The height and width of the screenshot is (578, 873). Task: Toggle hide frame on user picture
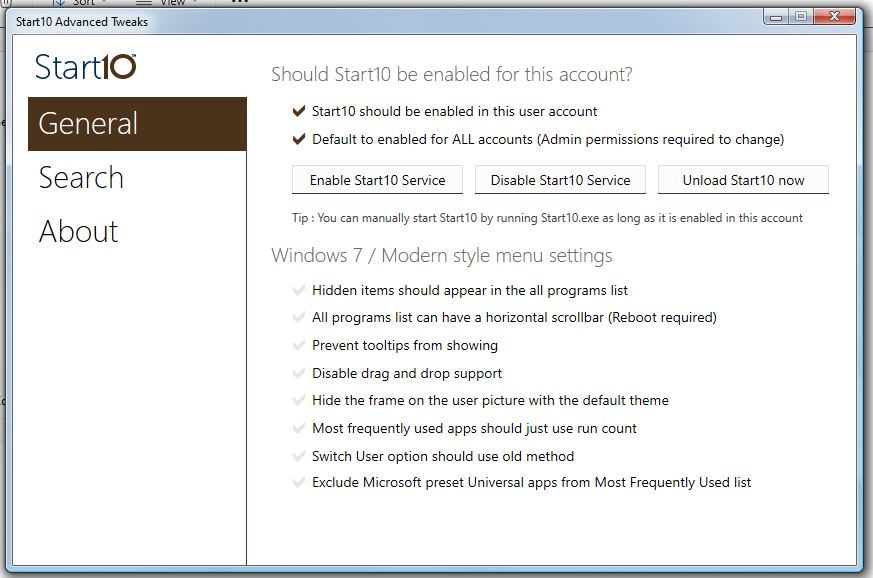pyautogui.click(x=298, y=400)
